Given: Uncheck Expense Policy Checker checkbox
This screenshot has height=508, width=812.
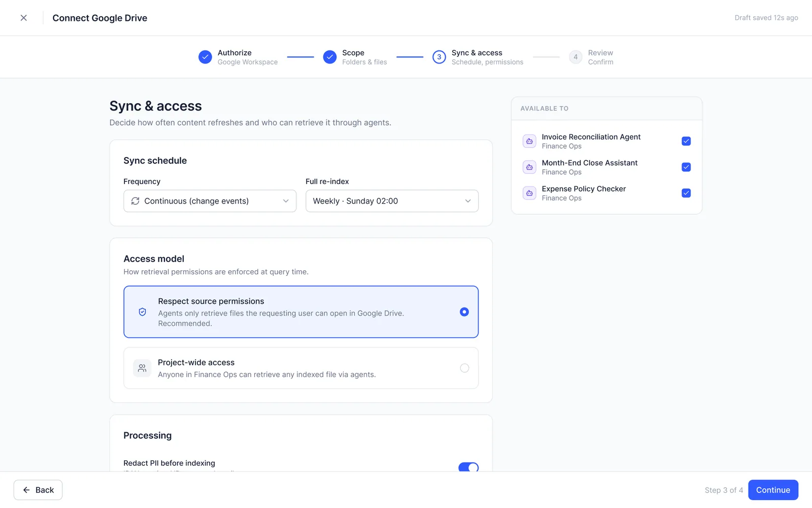Looking at the screenshot, I should [686, 193].
